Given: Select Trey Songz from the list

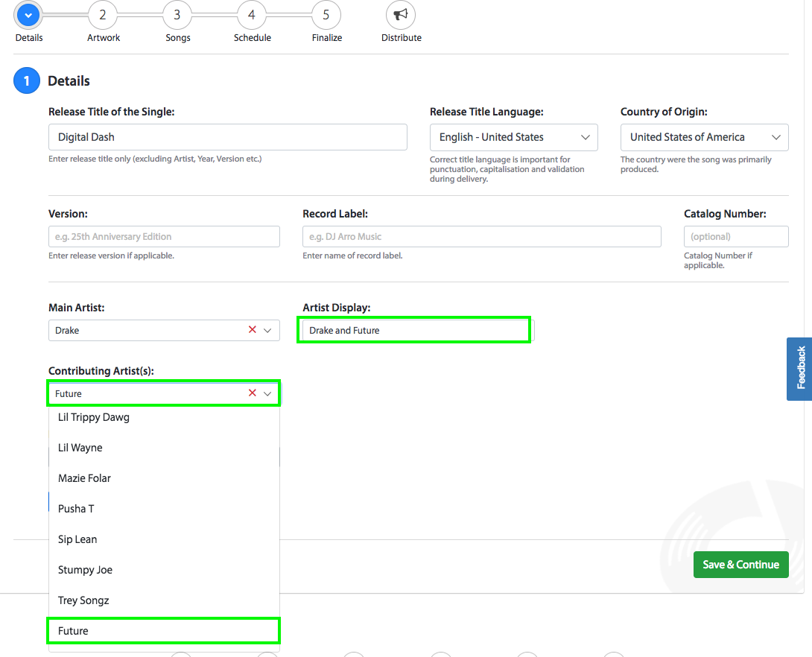Looking at the screenshot, I should [164, 600].
